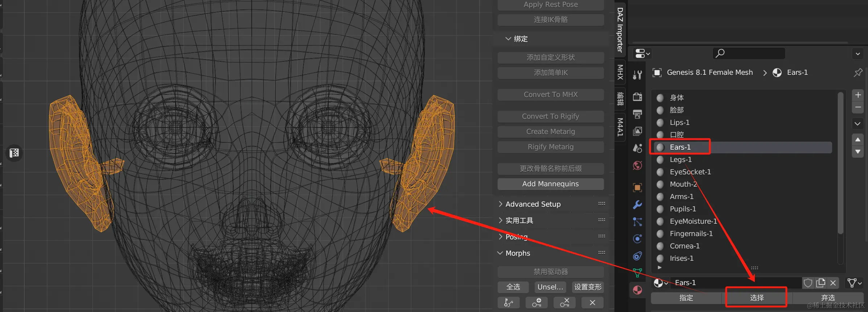Open the Scene properties tab
The height and width of the screenshot is (312, 868).
[x=637, y=148]
